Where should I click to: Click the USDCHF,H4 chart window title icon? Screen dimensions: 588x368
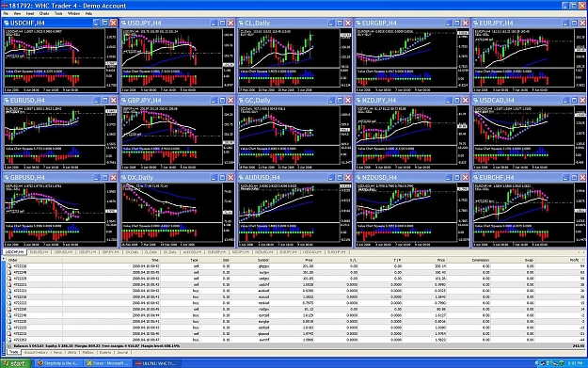pyautogui.click(x=7, y=23)
